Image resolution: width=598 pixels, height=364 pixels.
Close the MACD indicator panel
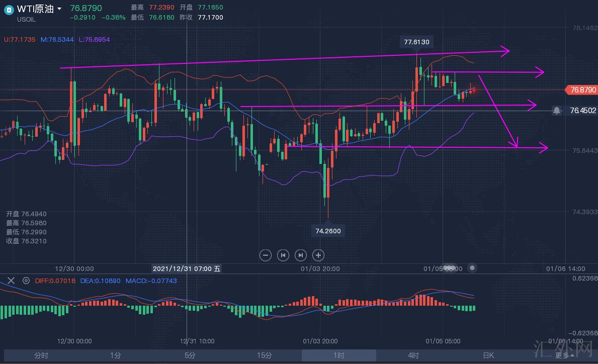point(11,281)
